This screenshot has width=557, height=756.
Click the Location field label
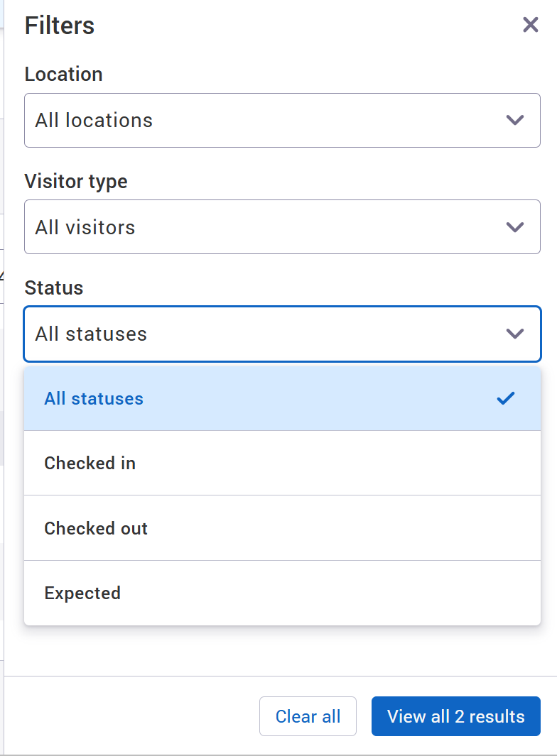click(x=63, y=74)
